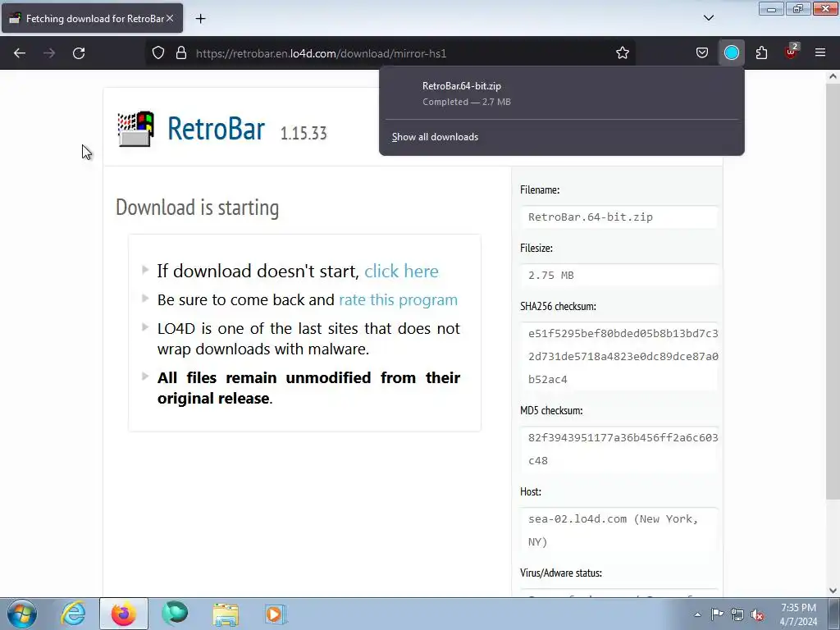This screenshot has width=840, height=630.
Task: List all tabs with the chevron button
Action: point(708,18)
